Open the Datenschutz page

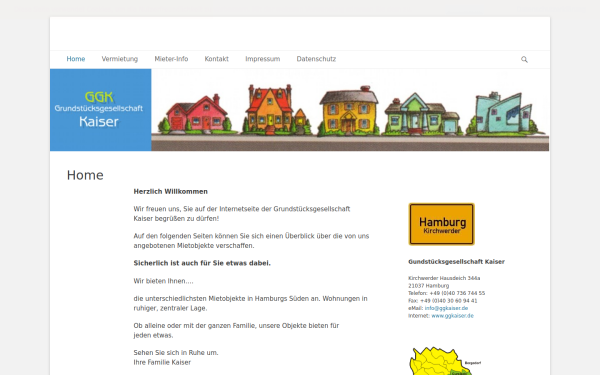coord(316,59)
